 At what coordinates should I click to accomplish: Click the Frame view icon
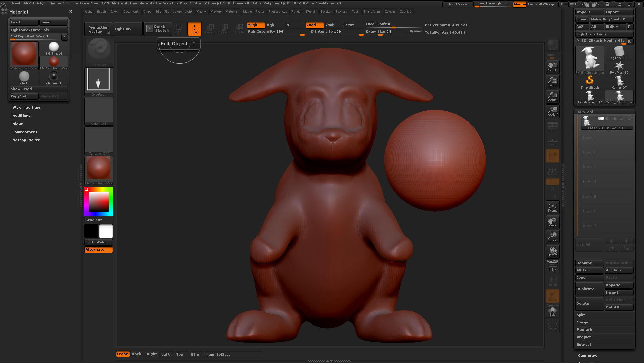tap(552, 207)
